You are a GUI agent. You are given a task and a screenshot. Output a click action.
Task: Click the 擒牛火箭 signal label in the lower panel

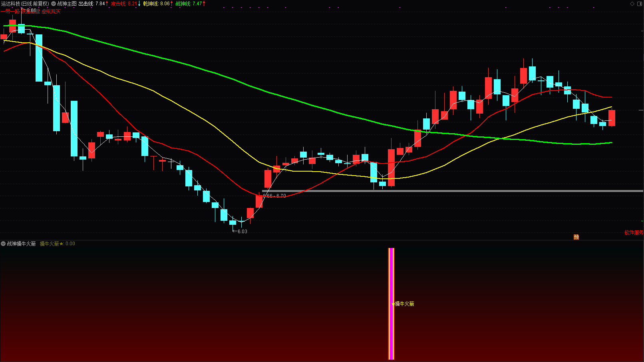404,304
